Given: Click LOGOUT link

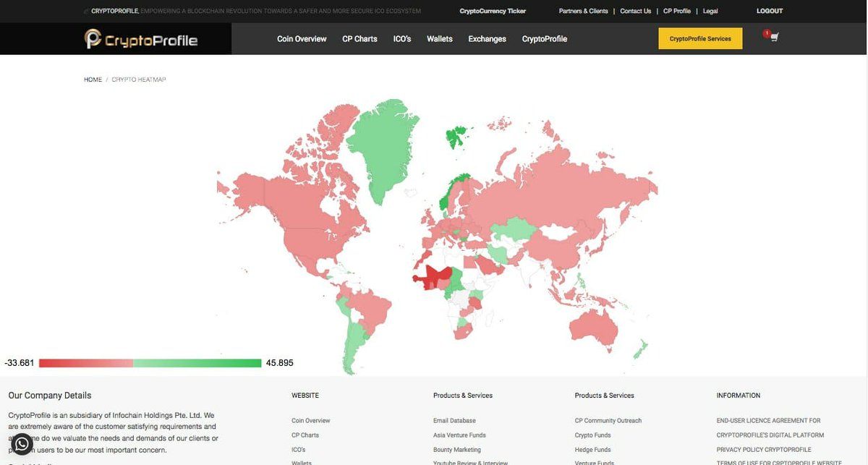Looking at the screenshot, I should 770,12.
